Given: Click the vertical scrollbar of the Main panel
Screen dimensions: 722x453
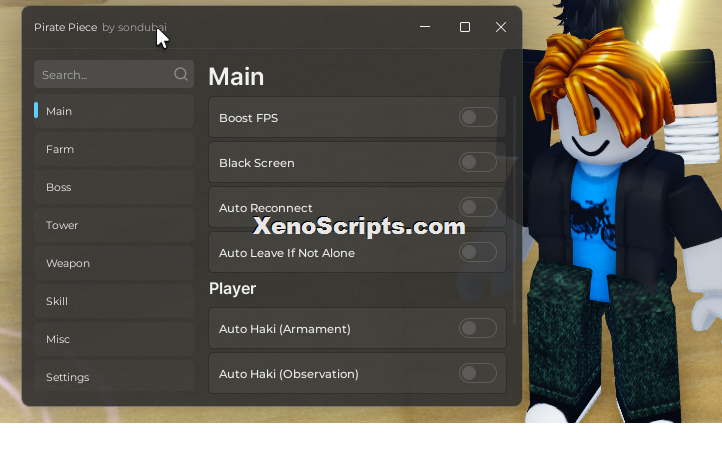Looking at the screenshot, I should coord(514,209).
